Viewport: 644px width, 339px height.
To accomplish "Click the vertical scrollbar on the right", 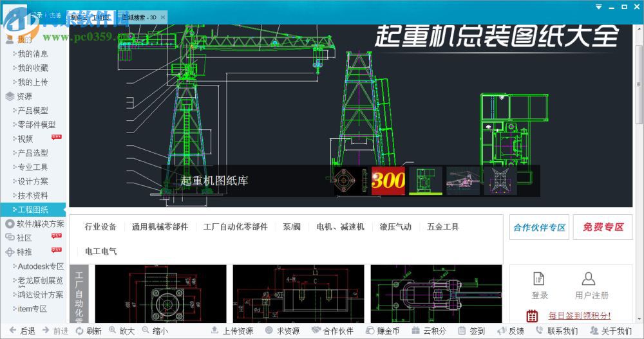I will [639, 84].
